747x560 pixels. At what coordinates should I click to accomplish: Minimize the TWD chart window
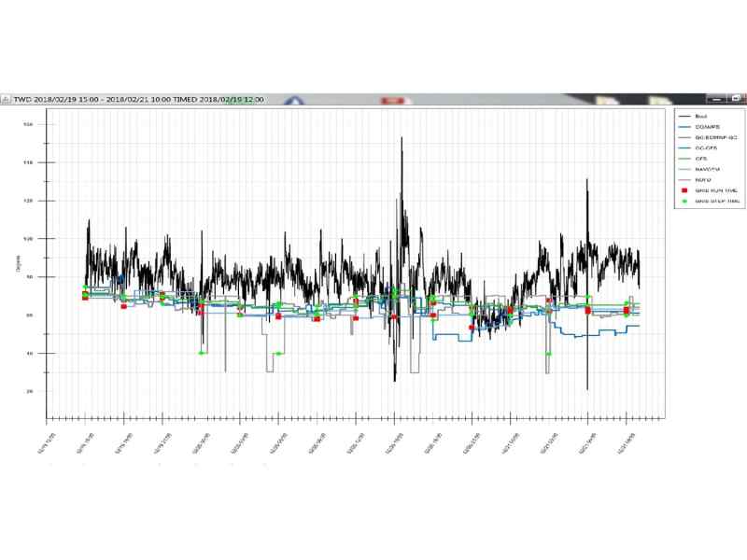[x=716, y=99]
